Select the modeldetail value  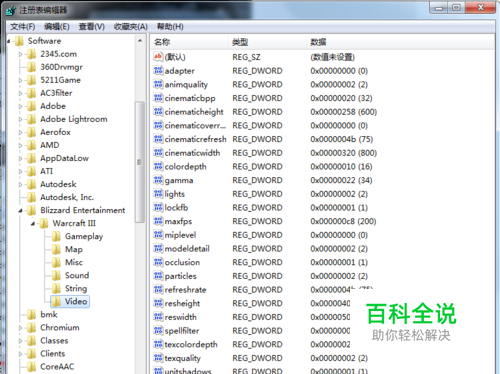[x=187, y=248]
